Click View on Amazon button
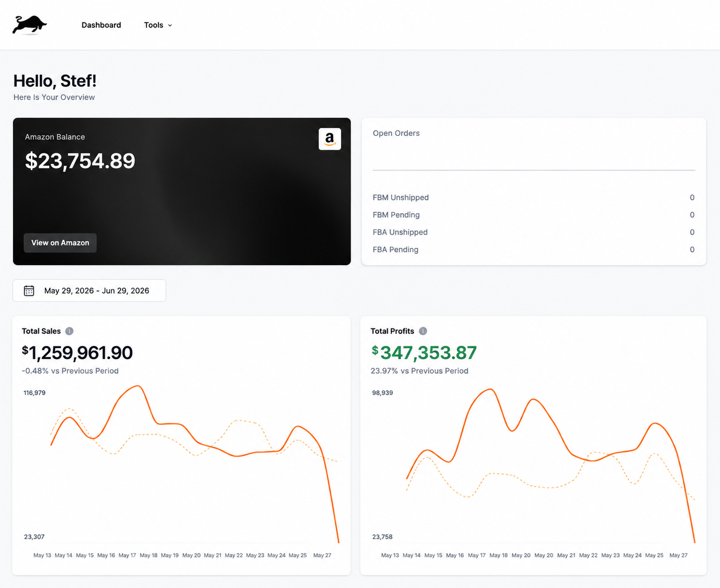The height and width of the screenshot is (588, 720). tap(60, 243)
